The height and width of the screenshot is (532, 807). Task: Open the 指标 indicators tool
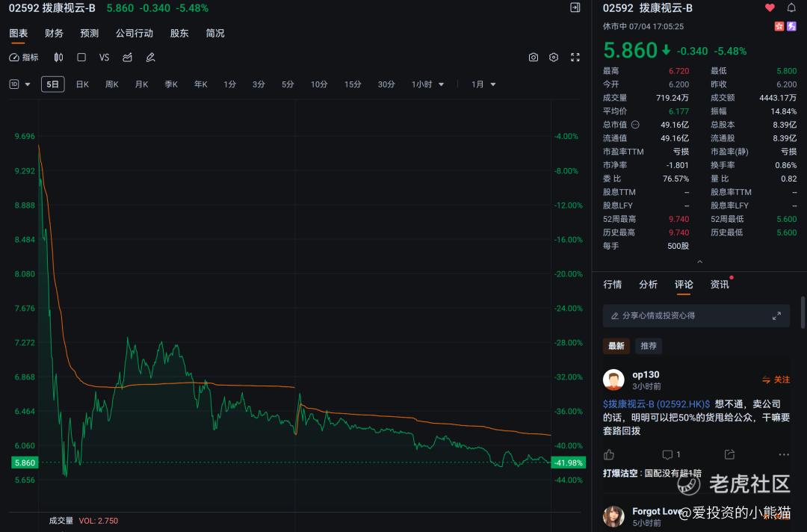[x=24, y=57]
